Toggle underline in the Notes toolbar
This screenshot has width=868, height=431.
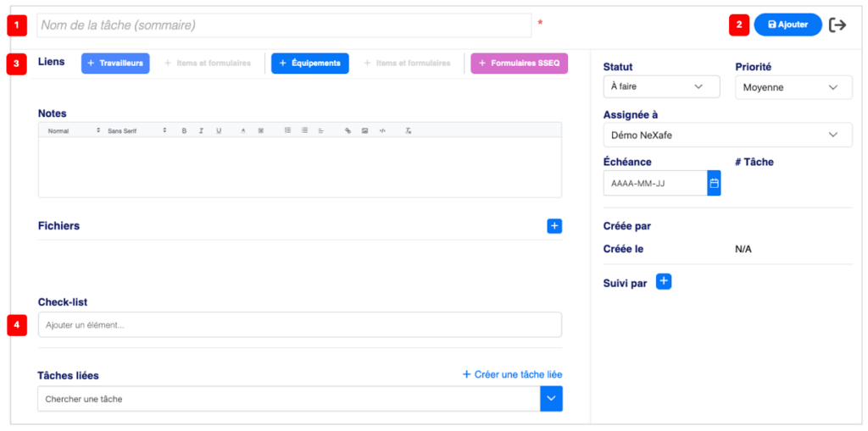[x=219, y=131]
